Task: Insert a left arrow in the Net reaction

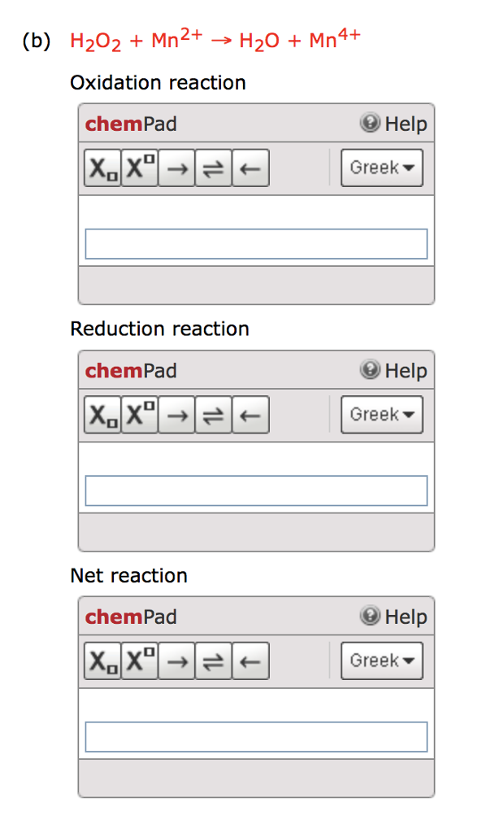Action: [x=250, y=661]
